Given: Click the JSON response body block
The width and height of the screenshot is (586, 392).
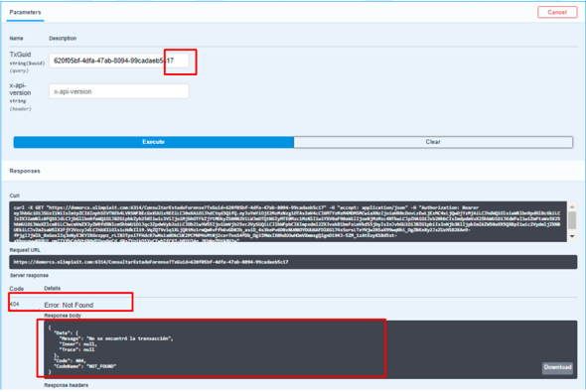Looking at the screenshot, I should (x=310, y=349).
